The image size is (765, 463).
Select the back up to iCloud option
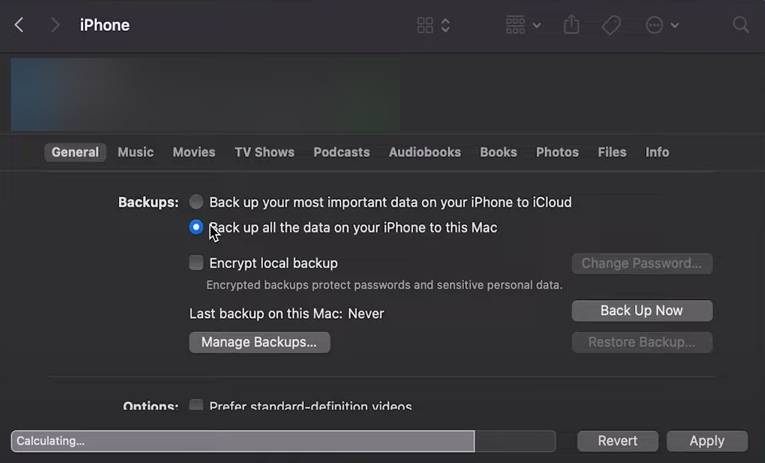tap(196, 202)
